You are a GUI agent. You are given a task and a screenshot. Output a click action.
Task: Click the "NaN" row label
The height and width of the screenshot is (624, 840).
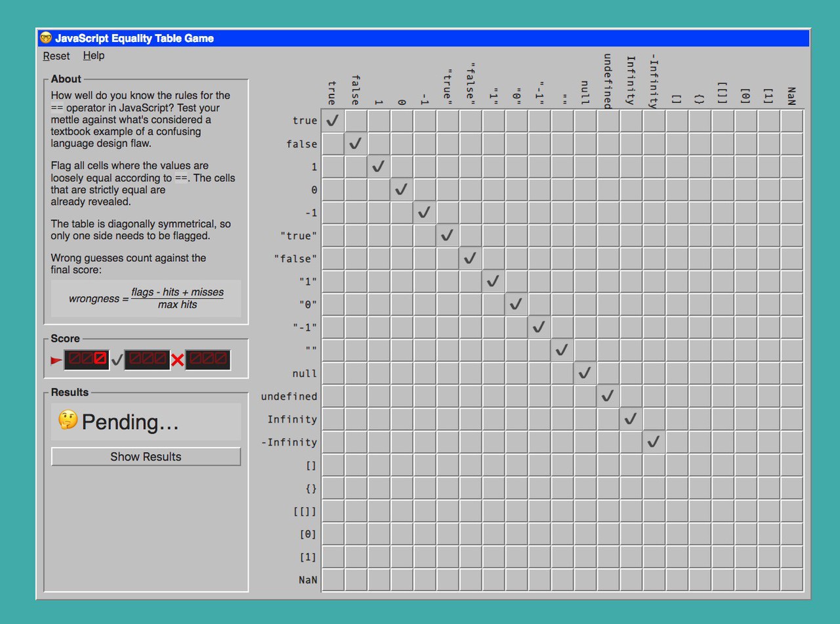(x=308, y=580)
